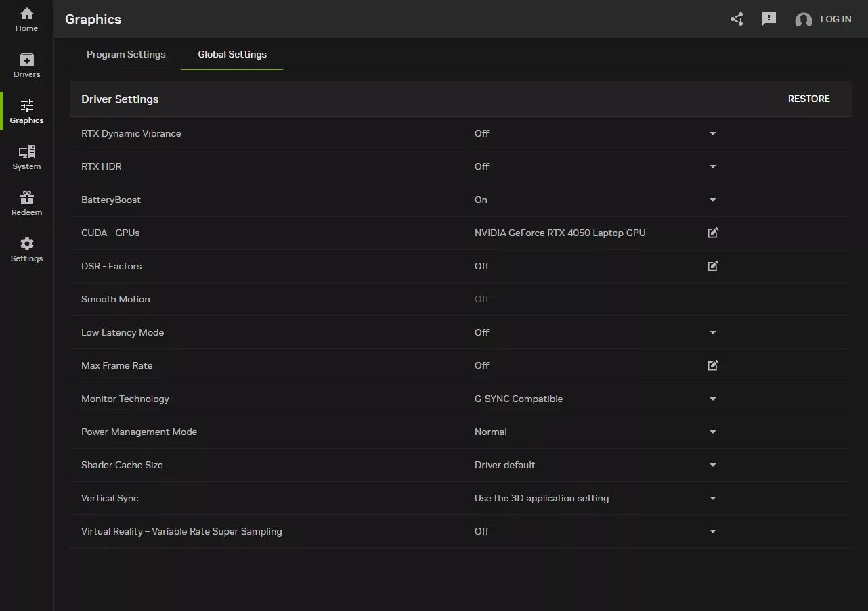Open the RTX HDR dropdown

click(712, 167)
